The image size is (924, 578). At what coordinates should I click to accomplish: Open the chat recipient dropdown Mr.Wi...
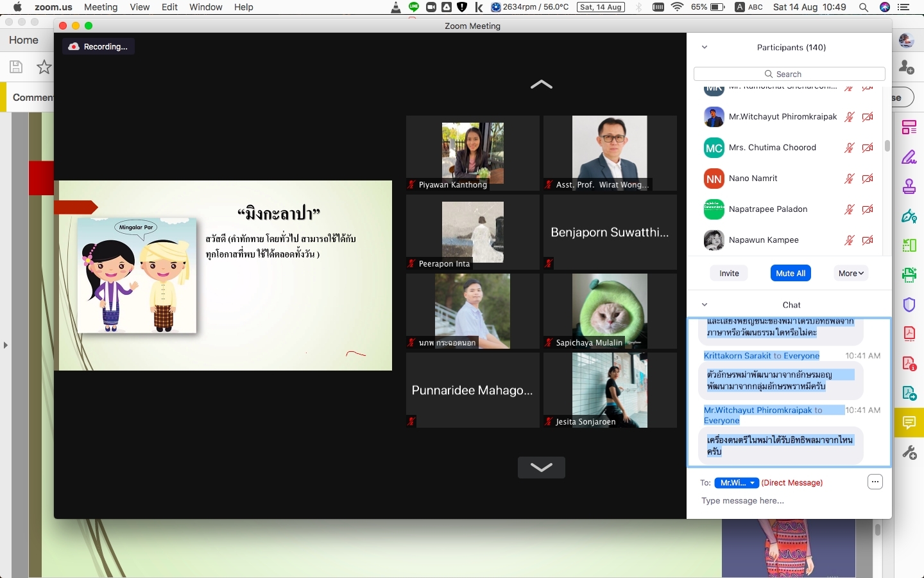click(x=737, y=483)
